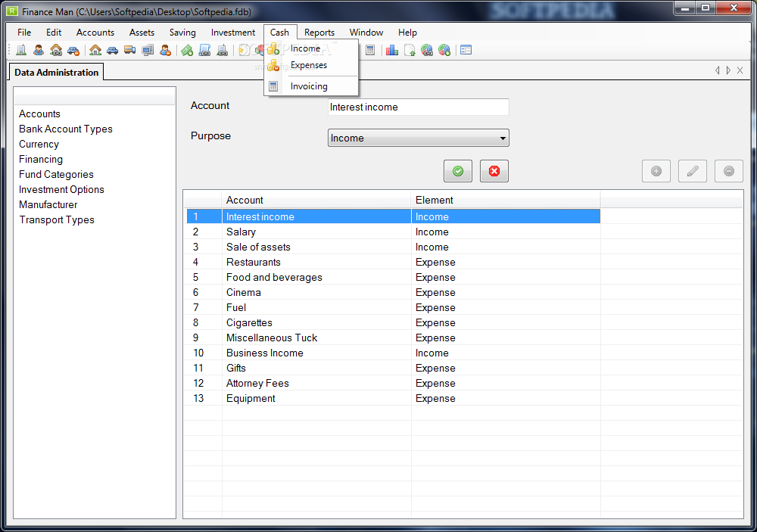Viewport: 757px width, 532px height.
Task: Click the green checkmark confirm button
Action: 457,172
